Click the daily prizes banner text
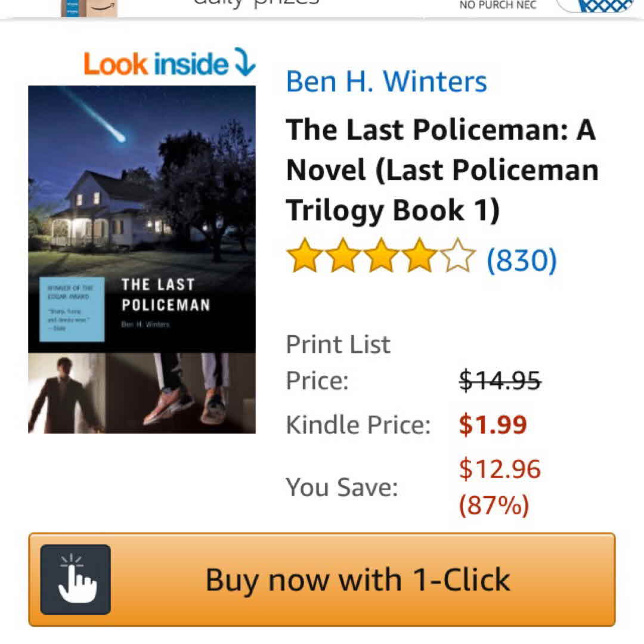 point(256,4)
